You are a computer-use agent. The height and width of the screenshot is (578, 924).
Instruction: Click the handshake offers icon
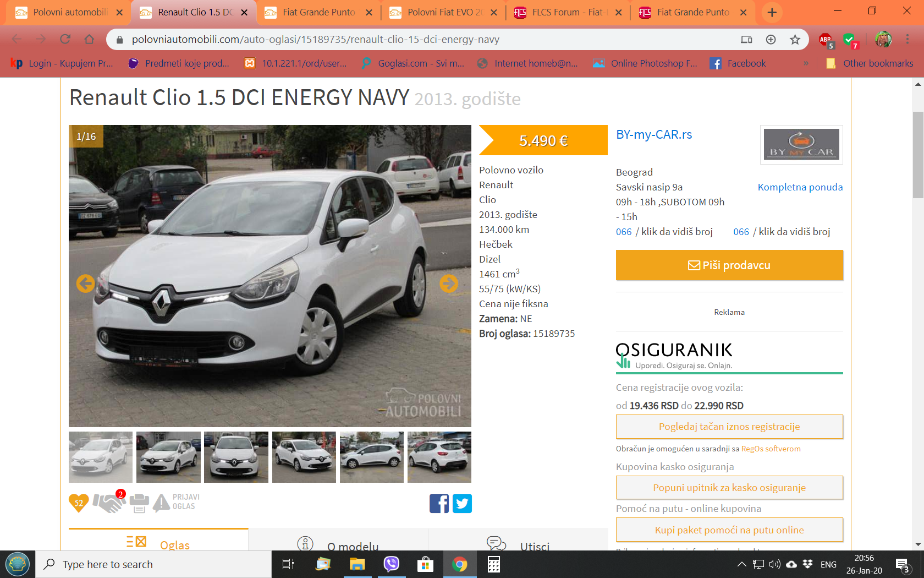pyautogui.click(x=109, y=501)
